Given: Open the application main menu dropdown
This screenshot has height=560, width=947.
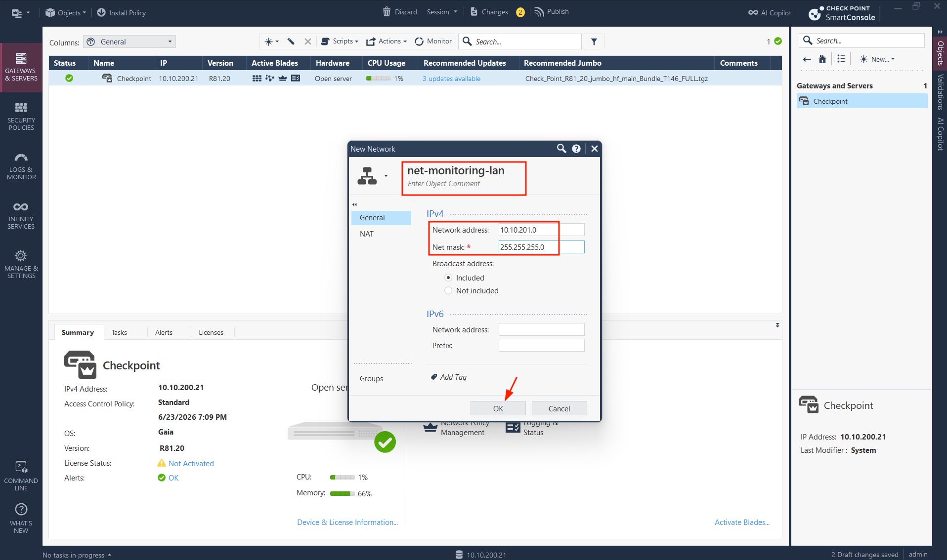Looking at the screenshot, I should point(20,13).
